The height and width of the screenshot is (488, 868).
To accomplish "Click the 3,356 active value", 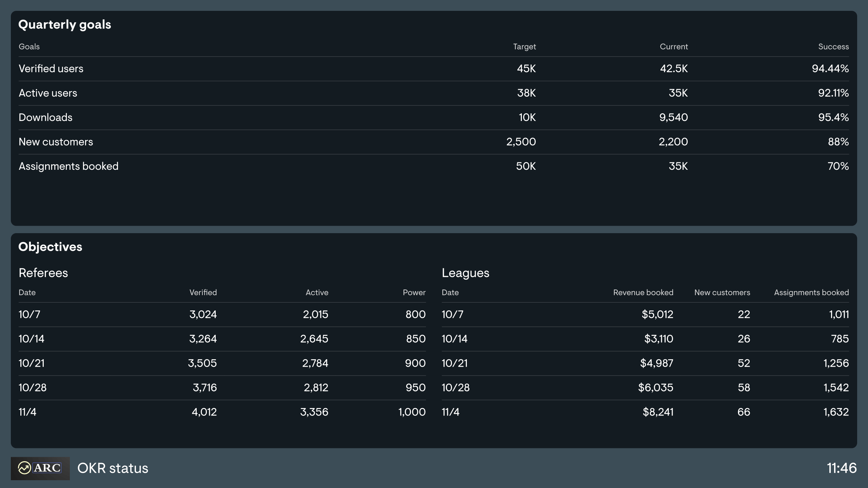I will pos(314,412).
